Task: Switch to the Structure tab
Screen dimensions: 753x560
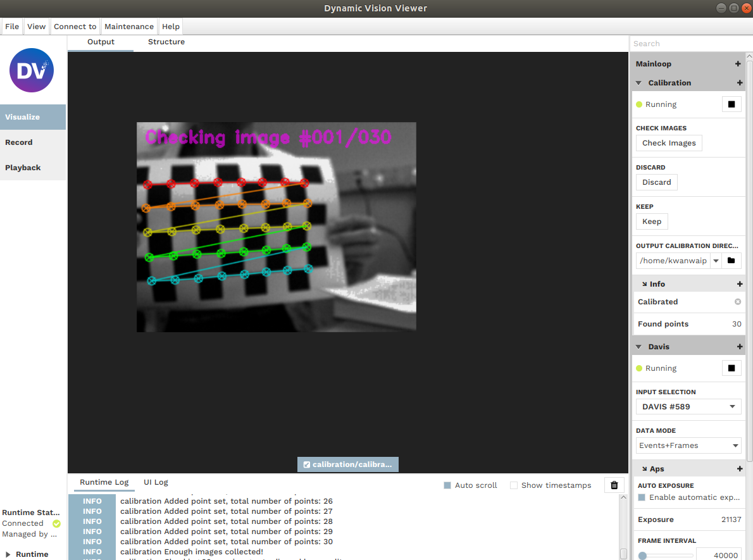Action: click(x=166, y=42)
